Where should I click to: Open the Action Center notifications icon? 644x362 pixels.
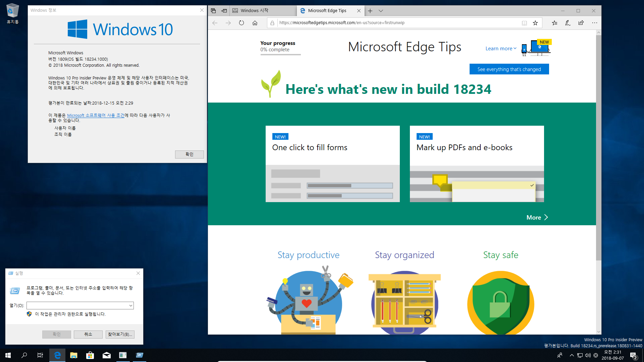pyautogui.click(x=633, y=355)
